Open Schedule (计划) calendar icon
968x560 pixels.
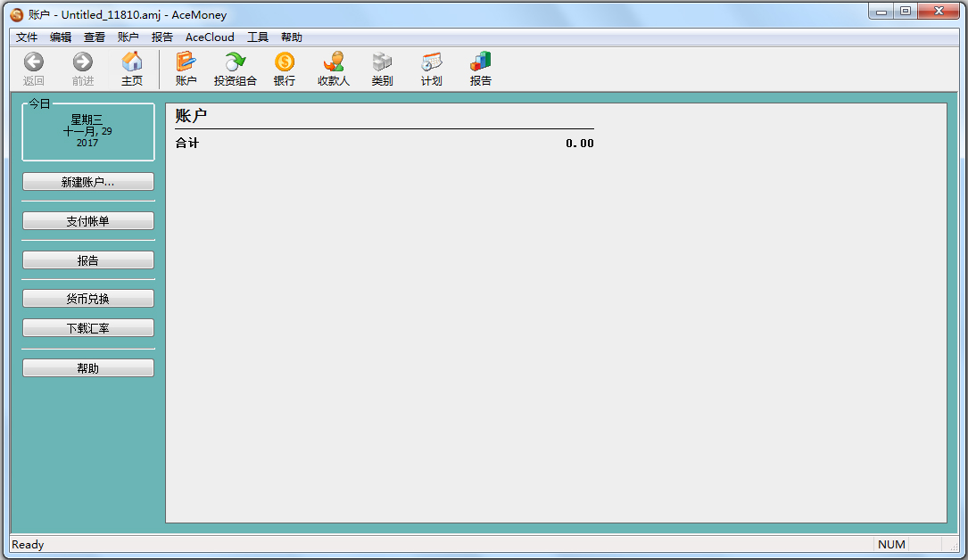click(431, 62)
